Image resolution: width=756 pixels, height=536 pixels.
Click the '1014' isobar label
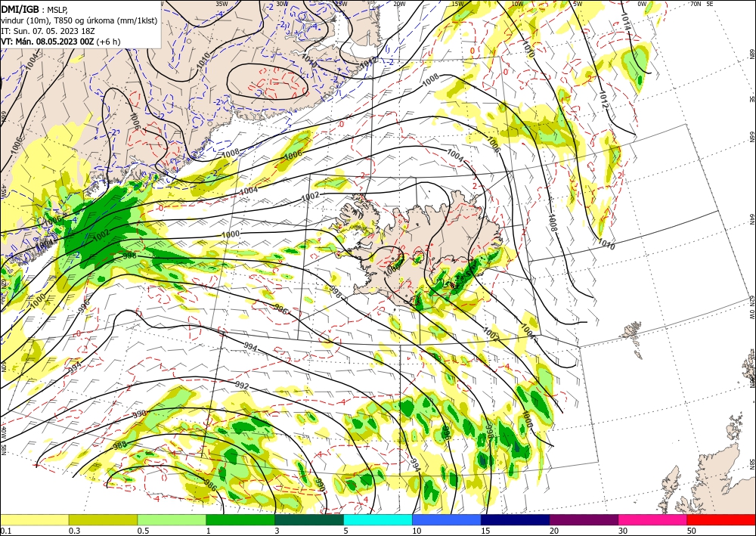click(625, 21)
